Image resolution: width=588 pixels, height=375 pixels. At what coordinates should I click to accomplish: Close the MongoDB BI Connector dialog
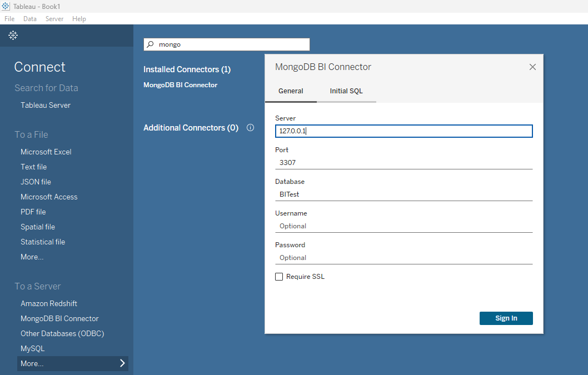pos(532,67)
